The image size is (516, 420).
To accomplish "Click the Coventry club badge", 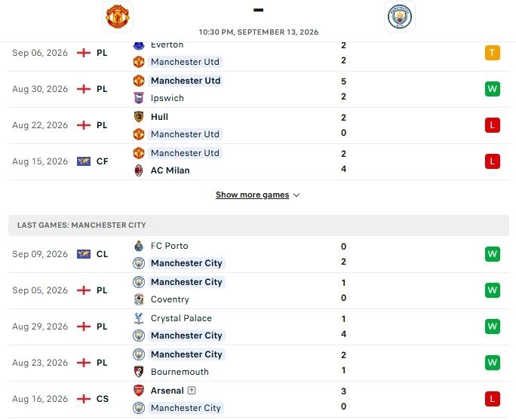I will pos(139,299).
